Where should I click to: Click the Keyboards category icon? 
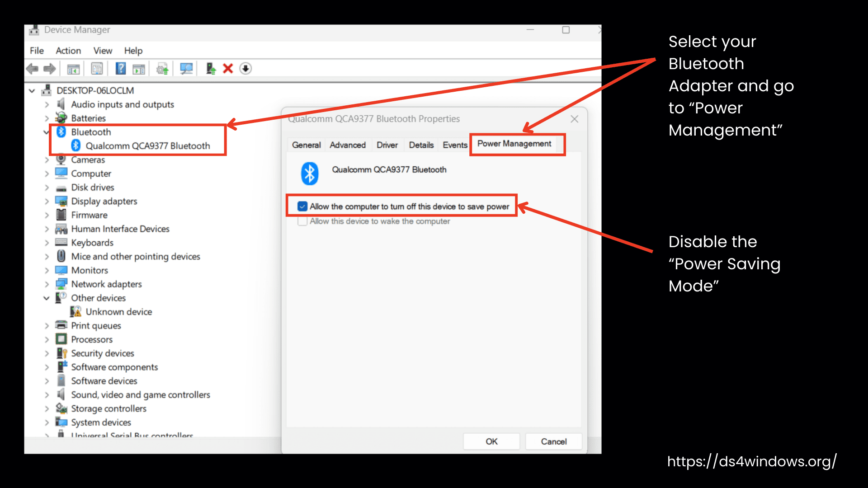click(61, 243)
